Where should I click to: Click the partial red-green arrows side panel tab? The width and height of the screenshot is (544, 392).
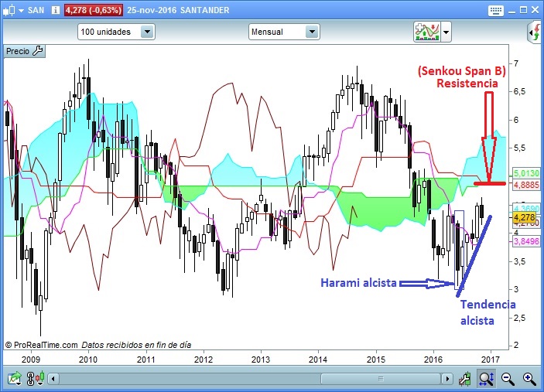[x=535, y=32]
